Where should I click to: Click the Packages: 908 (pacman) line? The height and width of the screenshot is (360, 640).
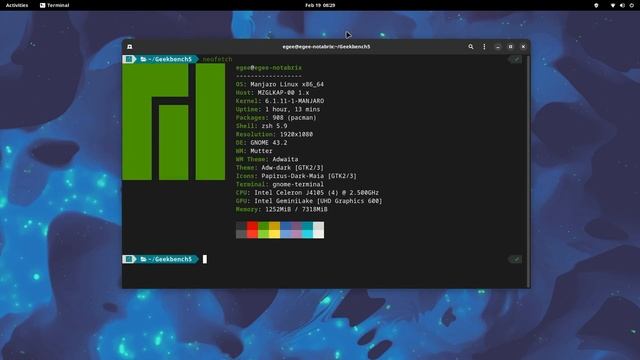[276, 118]
